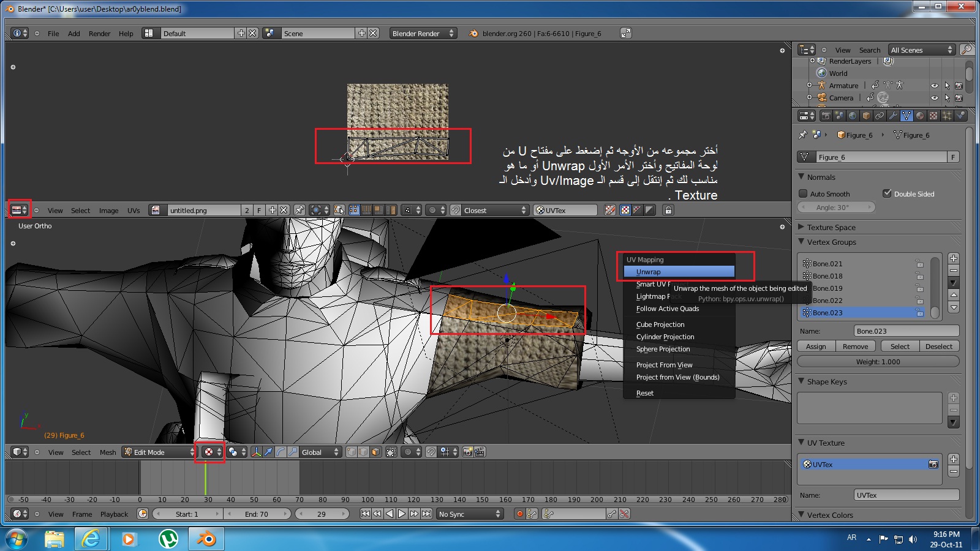
Task: Click the normals Angle 30° slider
Action: click(x=836, y=207)
